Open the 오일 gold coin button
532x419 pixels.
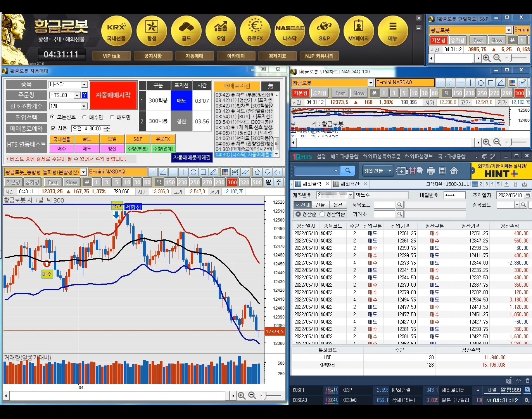pyautogui.click(x=221, y=31)
